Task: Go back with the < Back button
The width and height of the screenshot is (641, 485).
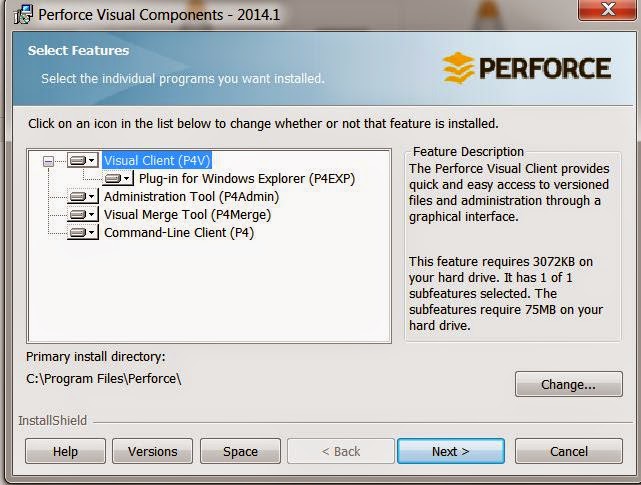Action: pyautogui.click(x=341, y=451)
